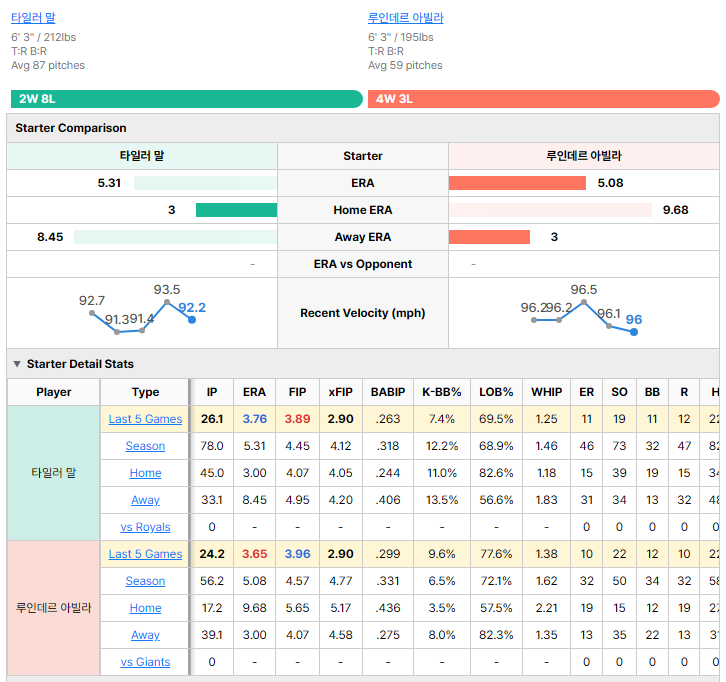The image size is (726, 682).
Task: Click the K-BB% column header
Action: tap(442, 392)
